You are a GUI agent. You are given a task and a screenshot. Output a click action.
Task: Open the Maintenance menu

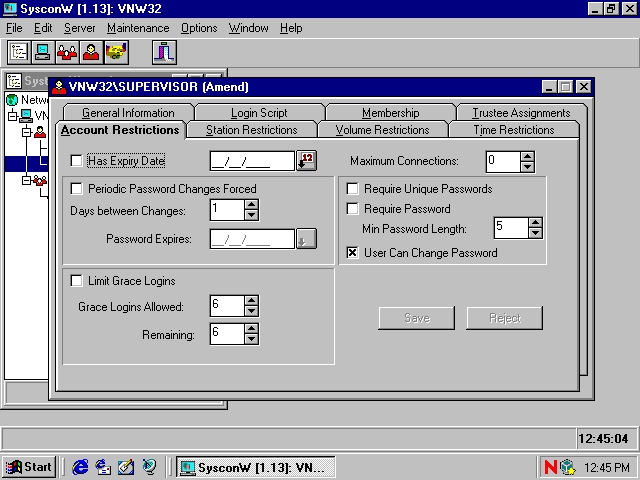(138, 28)
